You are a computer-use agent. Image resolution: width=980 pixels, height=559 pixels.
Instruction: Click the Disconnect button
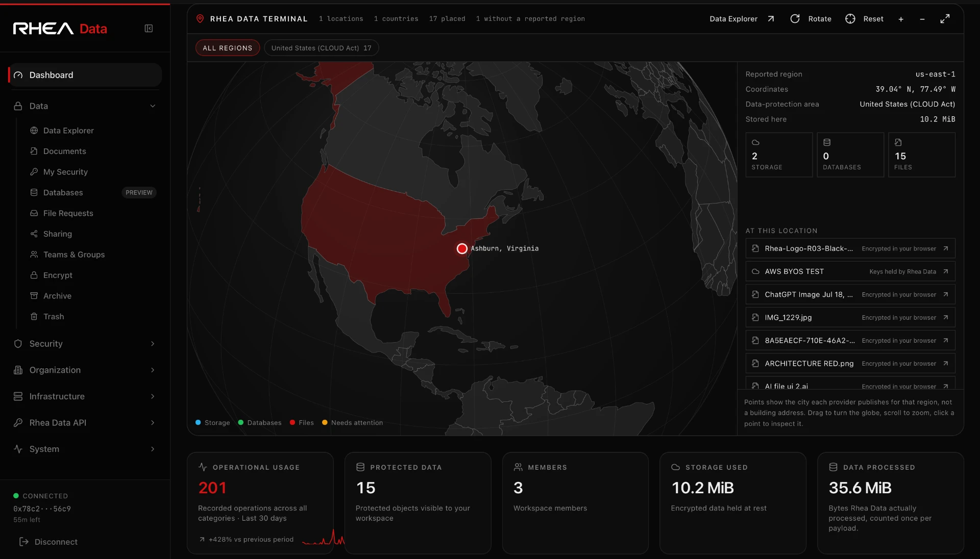pyautogui.click(x=48, y=542)
